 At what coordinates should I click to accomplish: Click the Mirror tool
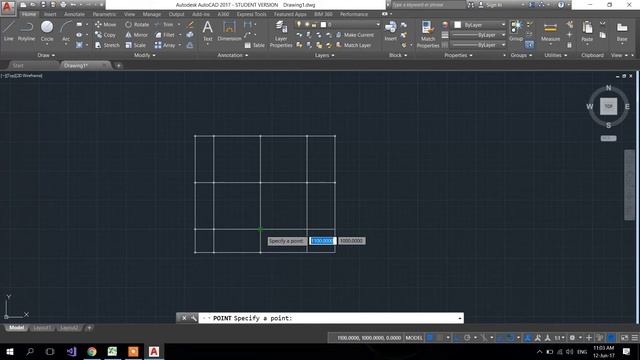[137, 35]
